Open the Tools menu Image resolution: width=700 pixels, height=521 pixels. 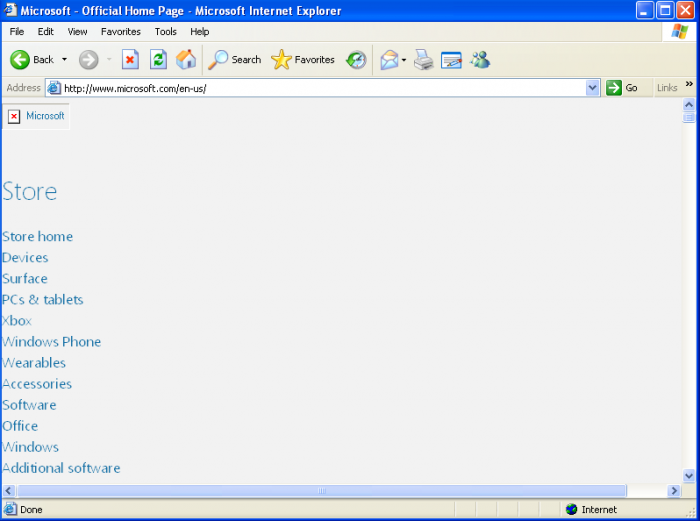166,32
